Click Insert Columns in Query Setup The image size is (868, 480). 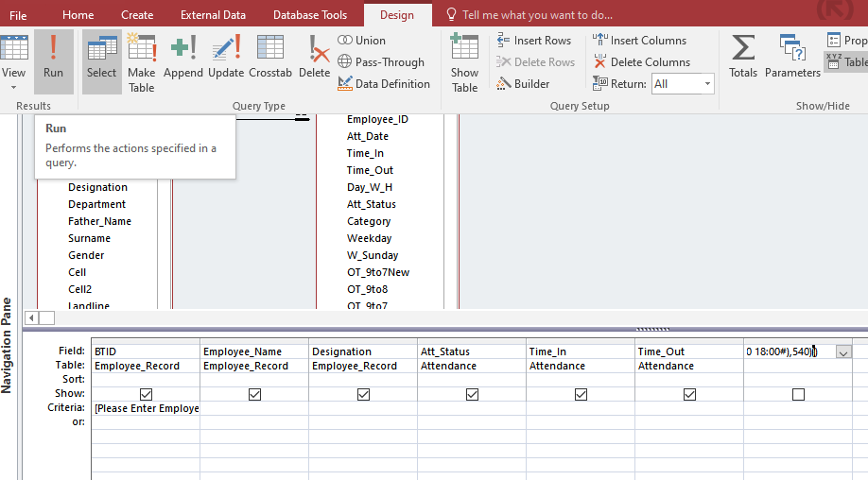(x=639, y=41)
